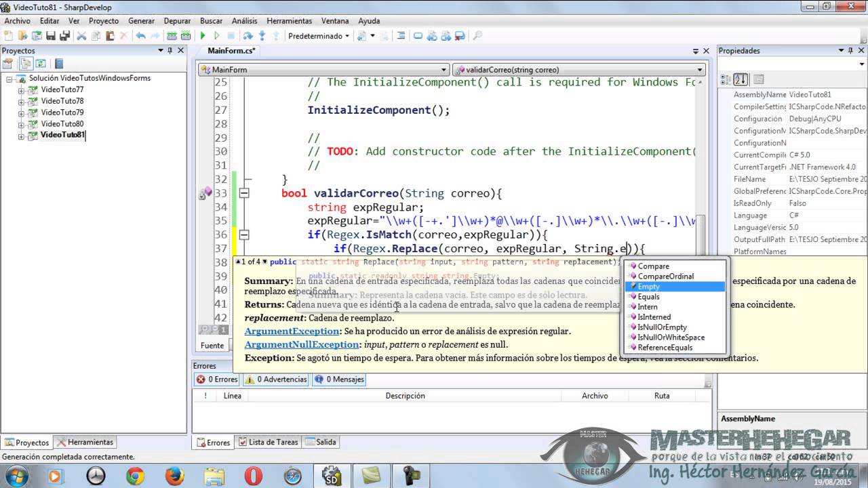This screenshot has width=868, height=488.
Task: Click the New File toolbar icon
Action: (7, 36)
